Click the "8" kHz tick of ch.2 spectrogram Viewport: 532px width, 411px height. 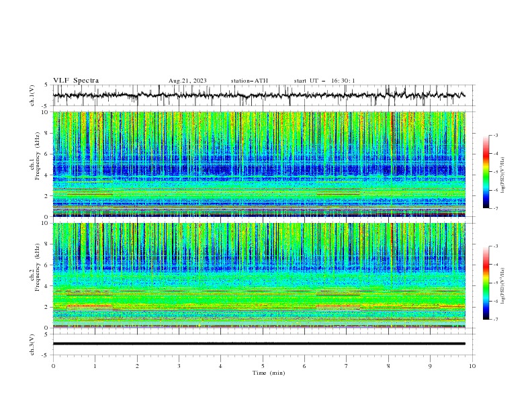click(x=48, y=244)
